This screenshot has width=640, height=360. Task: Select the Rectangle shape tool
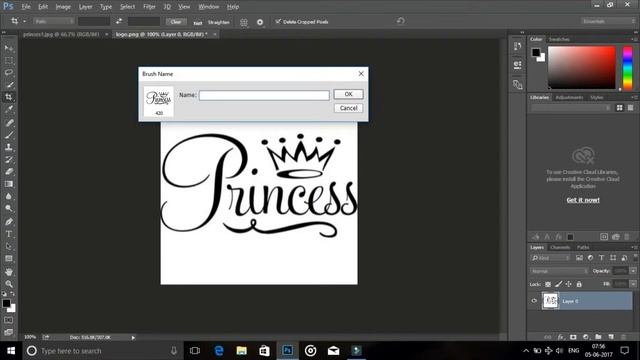(9, 258)
